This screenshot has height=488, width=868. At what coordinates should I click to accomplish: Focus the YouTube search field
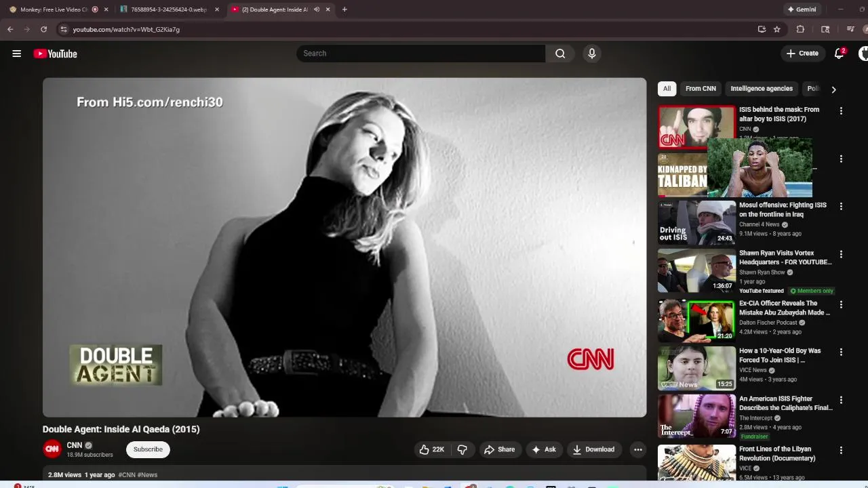(420, 54)
